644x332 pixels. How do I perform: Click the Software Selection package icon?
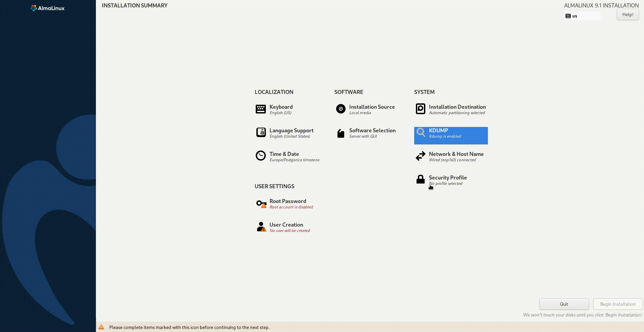click(x=341, y=134)
